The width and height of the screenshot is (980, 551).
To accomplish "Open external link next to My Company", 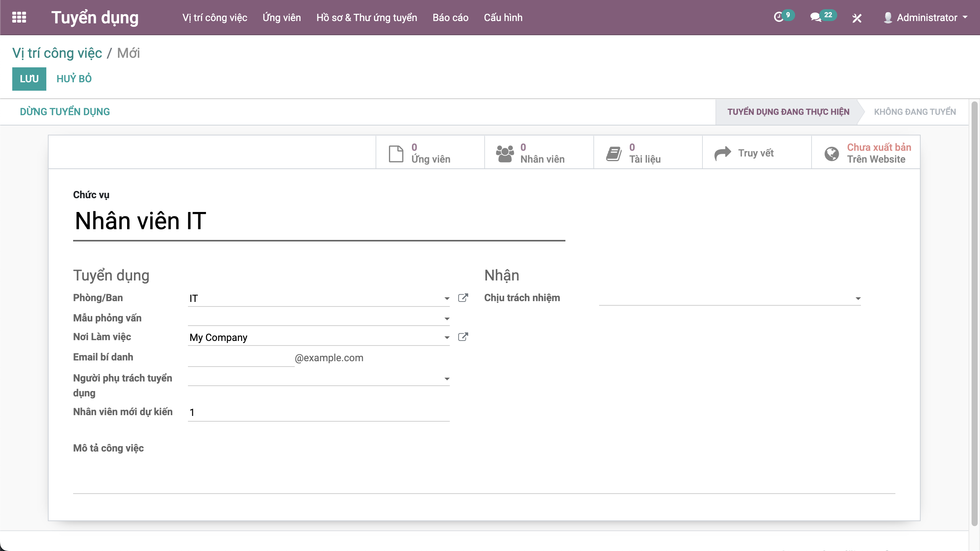I will (x=463, y=337).
